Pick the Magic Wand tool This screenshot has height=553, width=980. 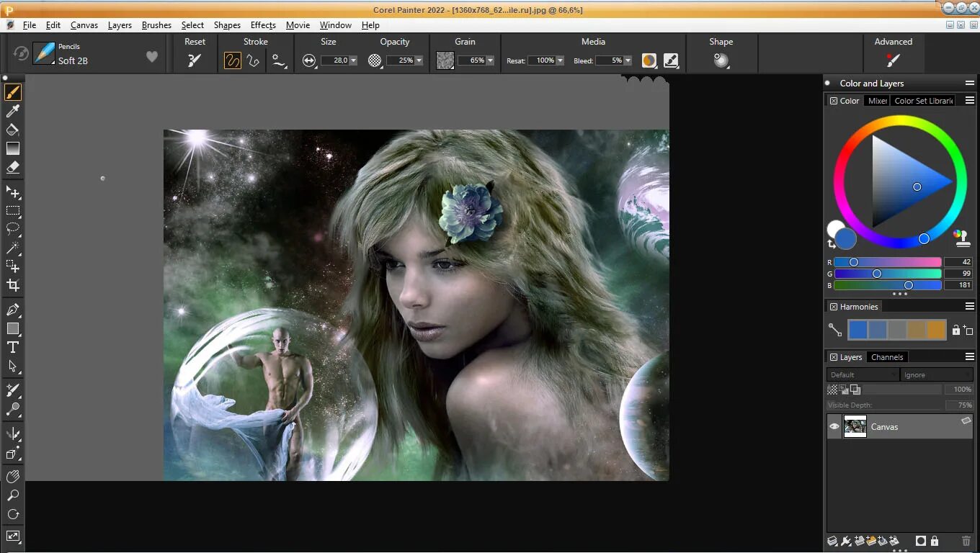(x=13, y=248)
